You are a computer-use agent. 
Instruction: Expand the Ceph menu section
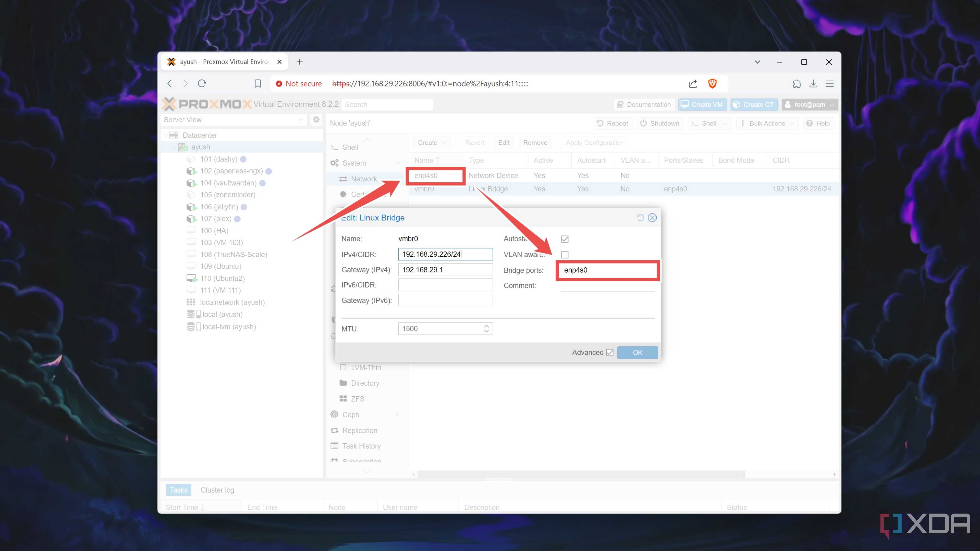[398, 415]
